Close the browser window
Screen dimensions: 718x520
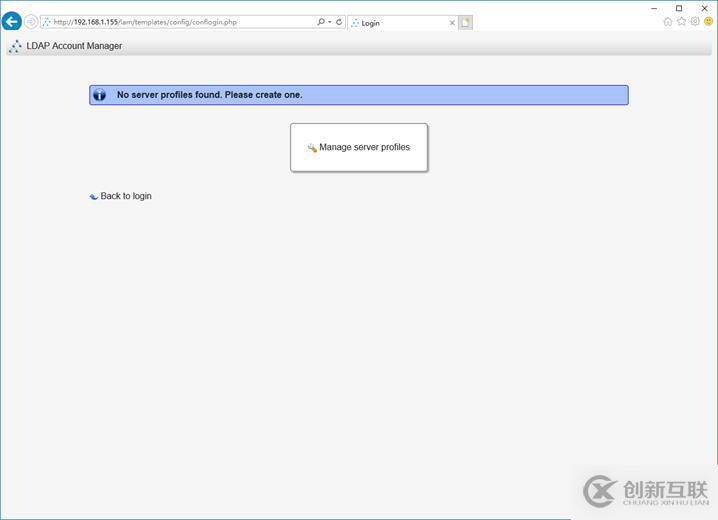[705, 8]
